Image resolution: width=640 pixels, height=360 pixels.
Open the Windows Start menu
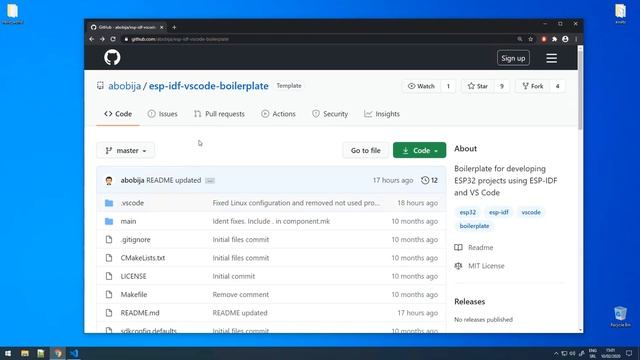[x=8, y=353]
